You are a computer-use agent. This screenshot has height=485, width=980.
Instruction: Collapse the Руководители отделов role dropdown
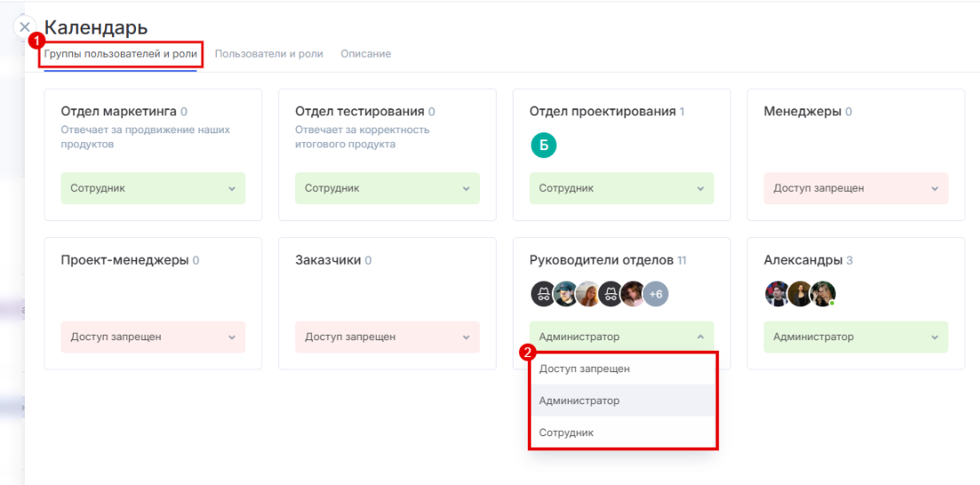click(621, 338)
